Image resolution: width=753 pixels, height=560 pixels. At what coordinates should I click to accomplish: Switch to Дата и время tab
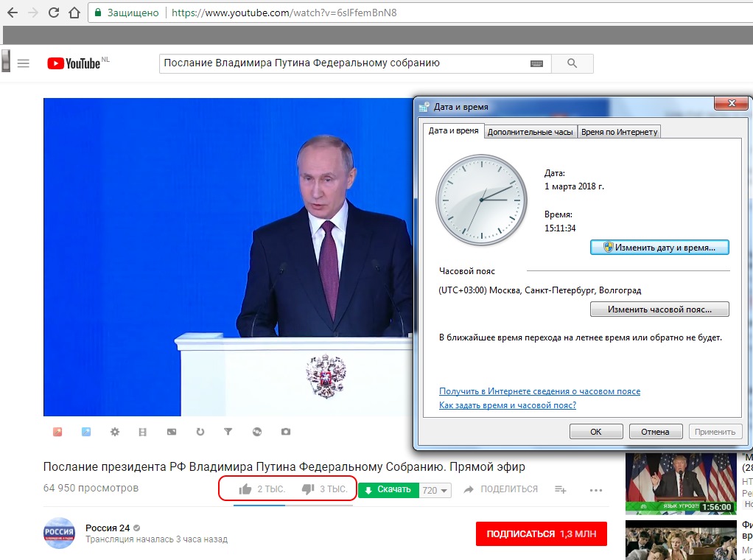(453, 130)
